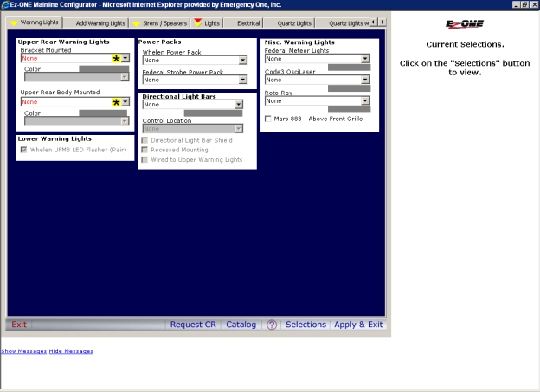The width and height of the screenshot is (540, 392).
Task: Click the Ez-ONE logo
Action: click(465, 24)
